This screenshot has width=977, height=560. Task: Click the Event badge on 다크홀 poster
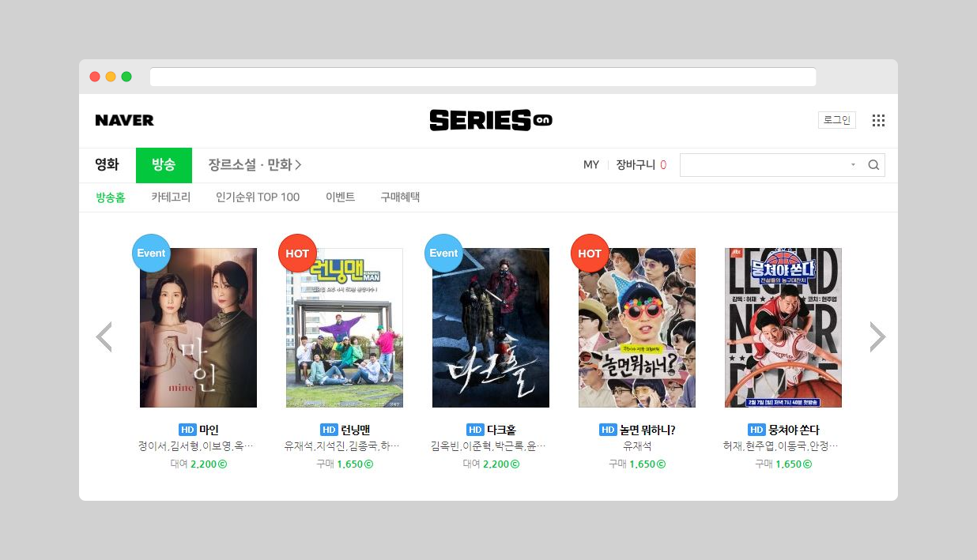click(x=443, y=254)
